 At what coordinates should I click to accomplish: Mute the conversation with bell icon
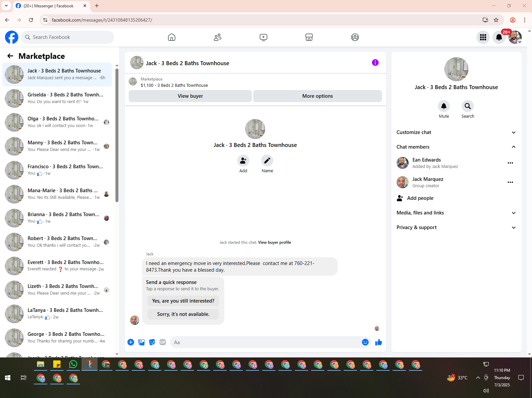444,106
